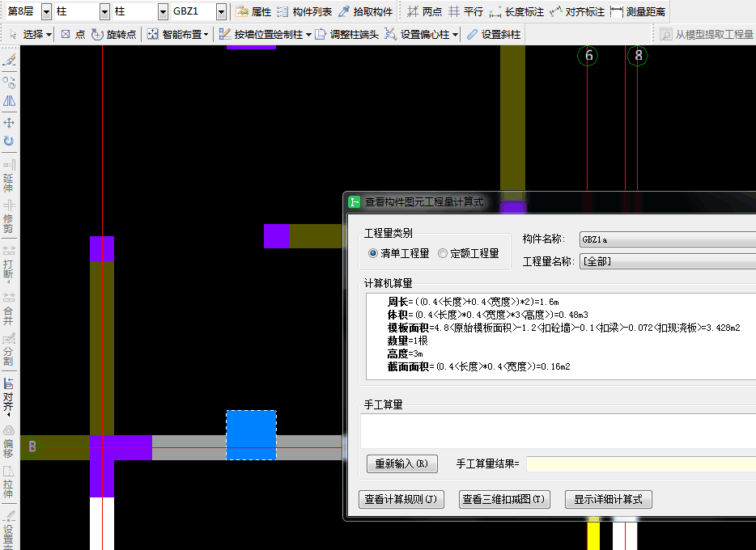Image resolution: width=756 pixels, height=550 pixels.
Task: Click 设置斜柱 set inclined column tool
Action: click(495, 34)
